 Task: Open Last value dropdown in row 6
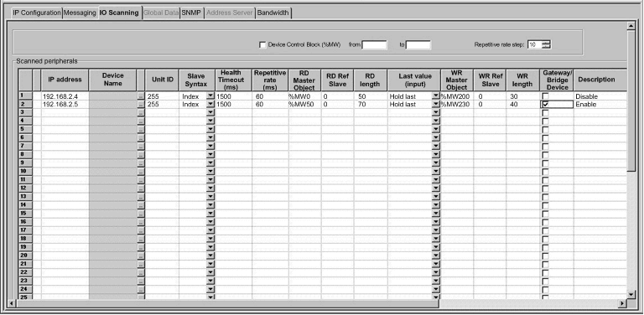coord(436,137)
